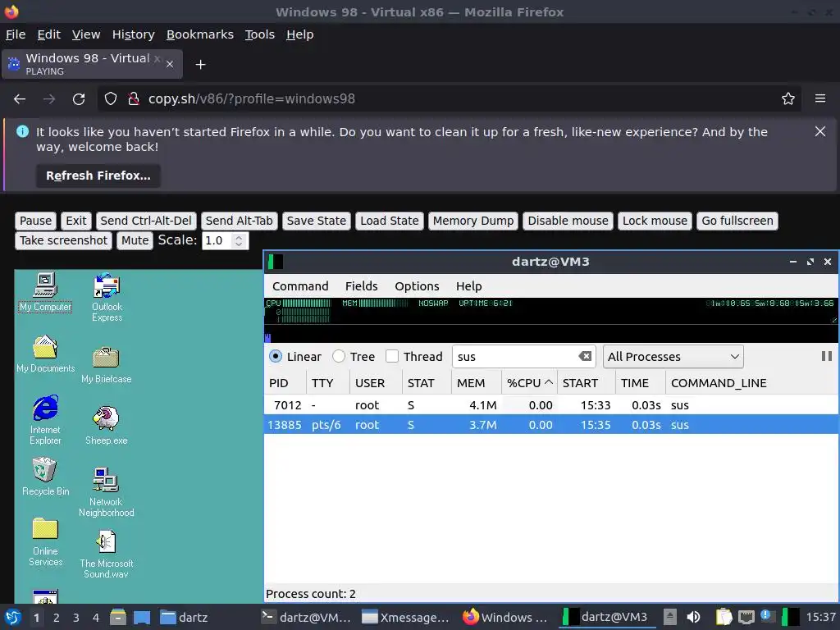Click Memory Dump button
Screen dimensions: 840x630
(x=473, y=221)
